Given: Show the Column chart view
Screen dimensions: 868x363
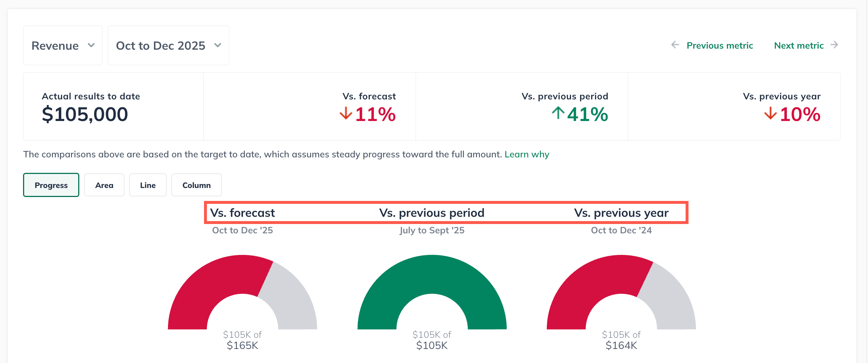Looking at the screenshot, I should [196, 185].
